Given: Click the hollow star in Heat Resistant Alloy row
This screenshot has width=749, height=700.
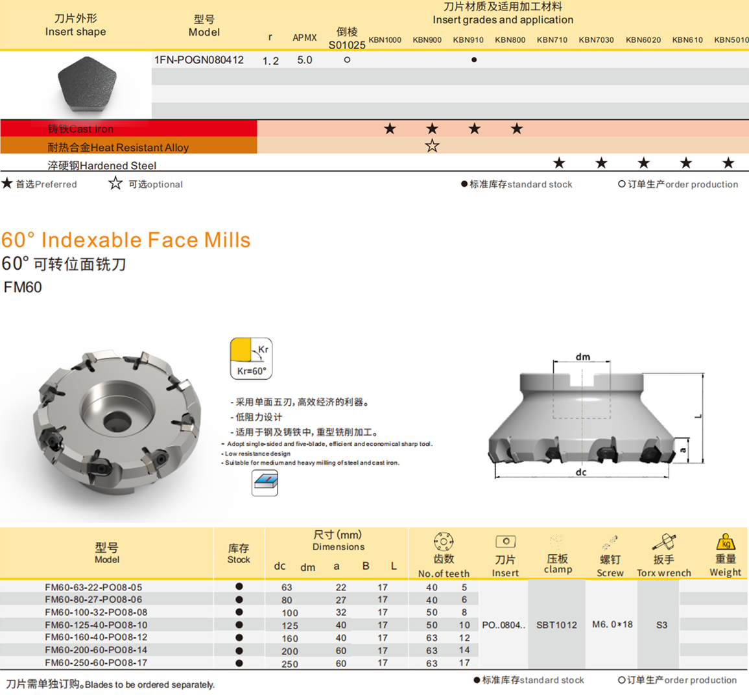Looking at the screenshot, I should tap(432, 146).
